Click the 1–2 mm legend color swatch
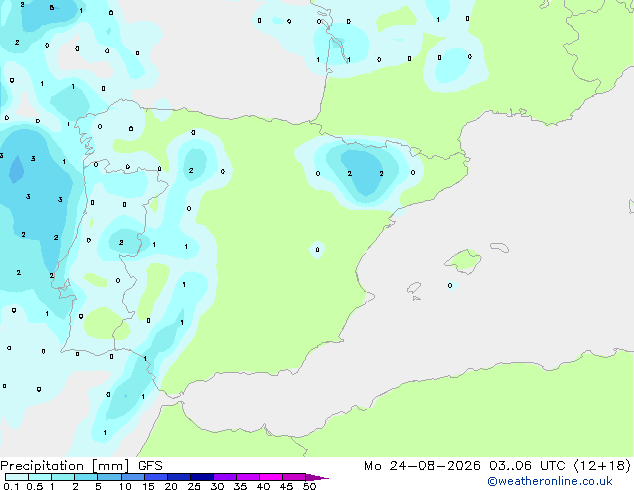634x490 pixels. coord(63,477)
